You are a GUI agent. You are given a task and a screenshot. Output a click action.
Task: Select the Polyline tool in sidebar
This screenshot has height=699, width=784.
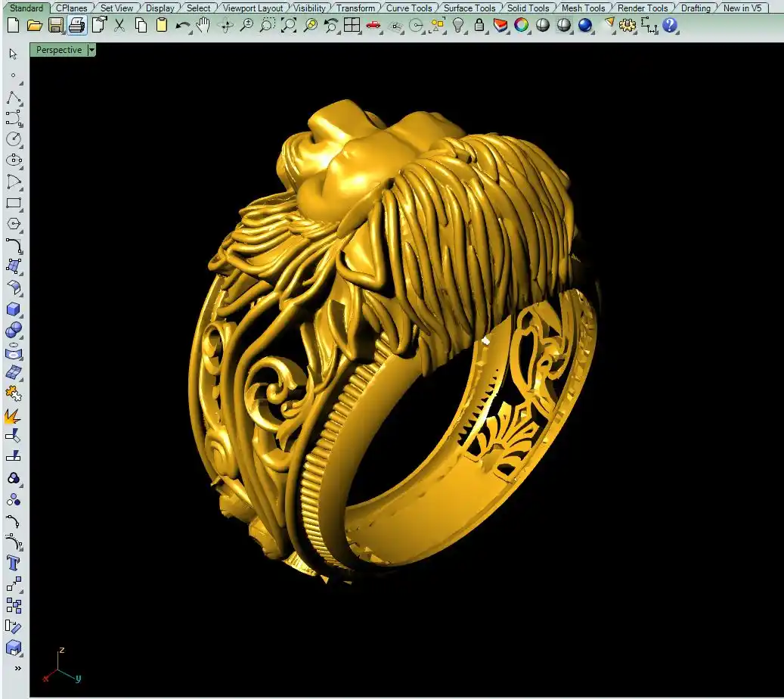pyautogui.click(x=14, y=98)
